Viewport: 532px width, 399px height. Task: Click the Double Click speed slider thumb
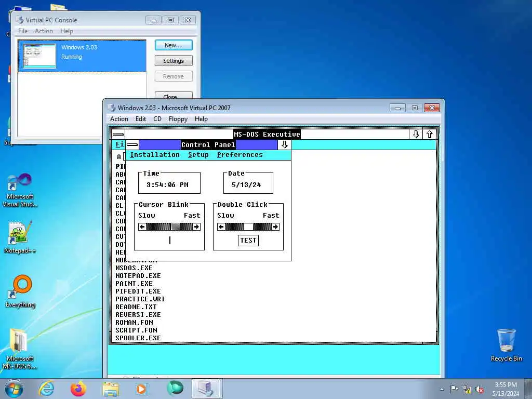[x=248, y=227]
